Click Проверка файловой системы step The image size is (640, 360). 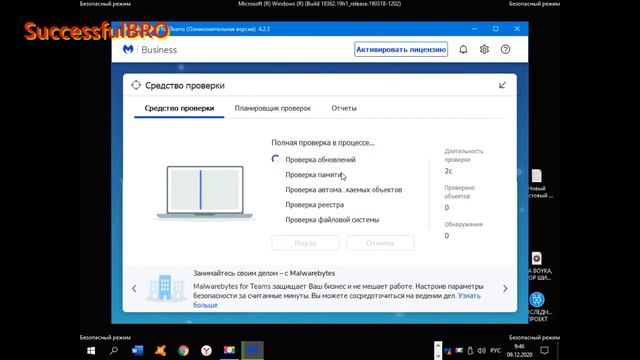tap(332, 220)
